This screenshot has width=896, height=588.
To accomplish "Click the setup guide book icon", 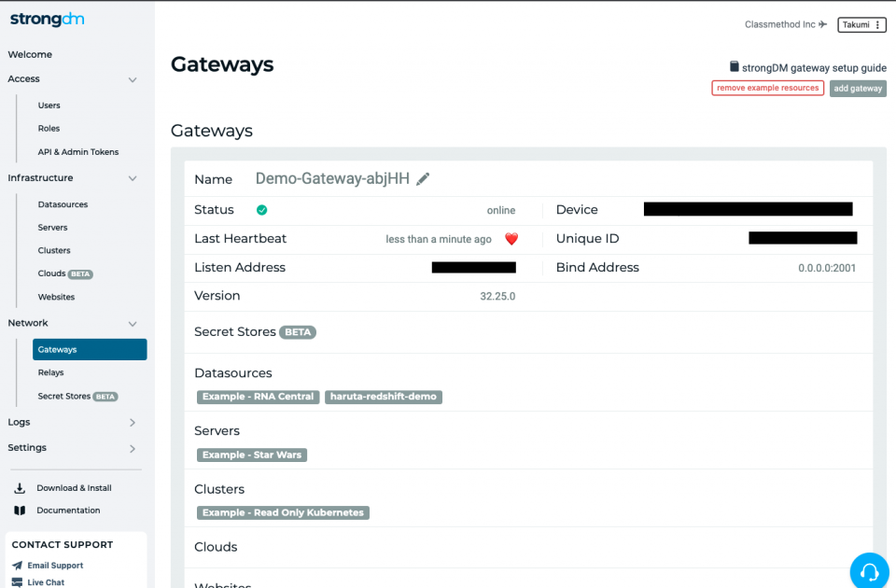I will (x=735, y=67).
